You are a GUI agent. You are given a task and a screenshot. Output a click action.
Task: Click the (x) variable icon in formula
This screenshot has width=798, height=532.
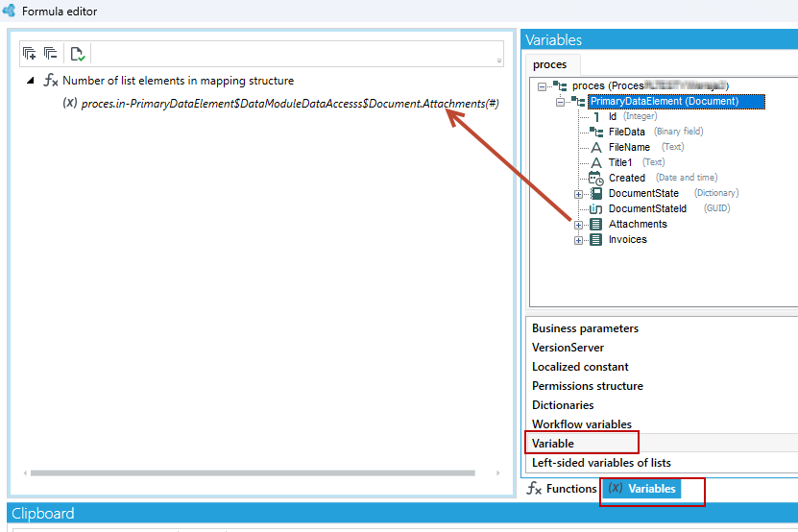click(70, 103)
